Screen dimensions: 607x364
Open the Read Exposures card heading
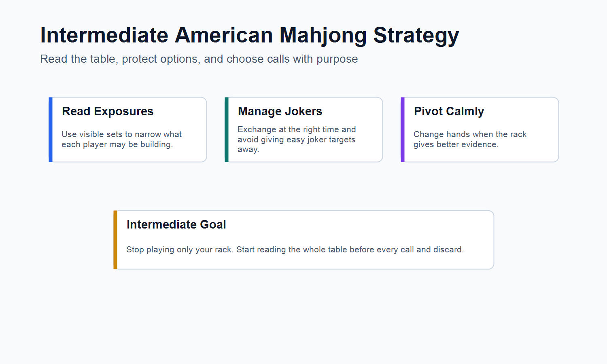(108, 111)
